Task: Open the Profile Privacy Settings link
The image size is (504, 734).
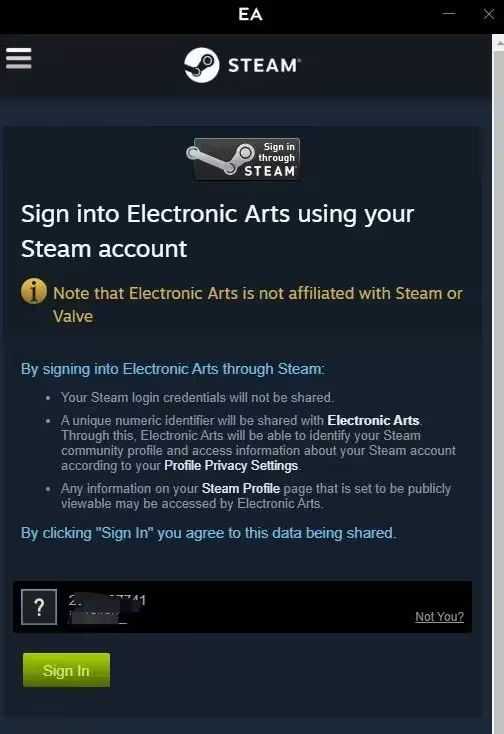Action: click(x=231, y=465)
